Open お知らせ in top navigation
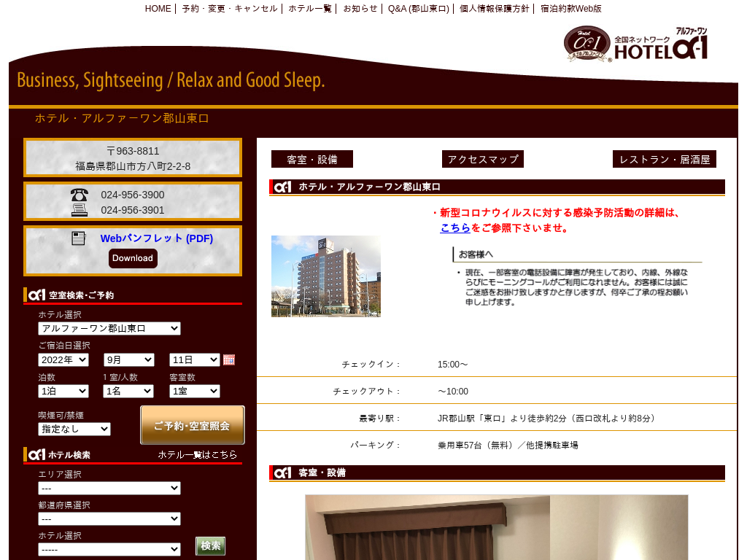 [x=360, y=9]
